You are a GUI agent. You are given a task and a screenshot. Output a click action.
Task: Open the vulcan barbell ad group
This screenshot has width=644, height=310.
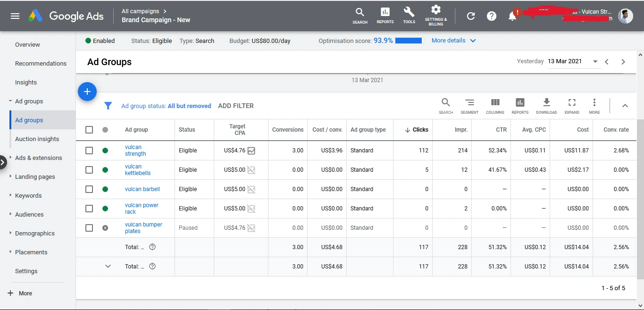(142, 189)
